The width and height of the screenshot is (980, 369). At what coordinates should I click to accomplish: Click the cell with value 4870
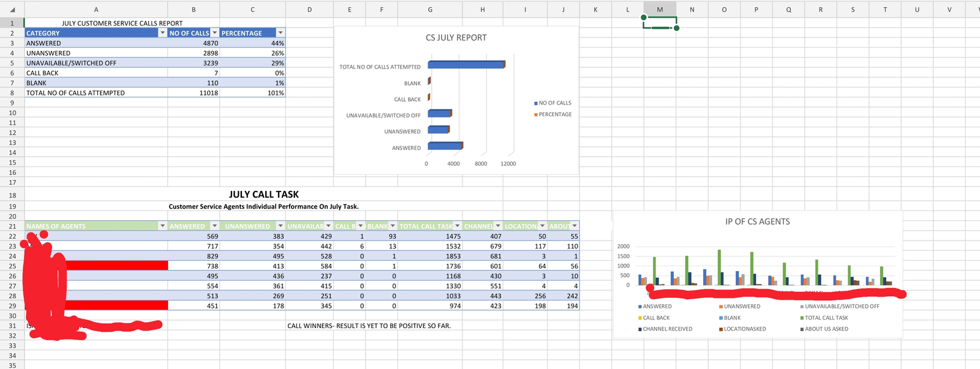tap(194, 43)
